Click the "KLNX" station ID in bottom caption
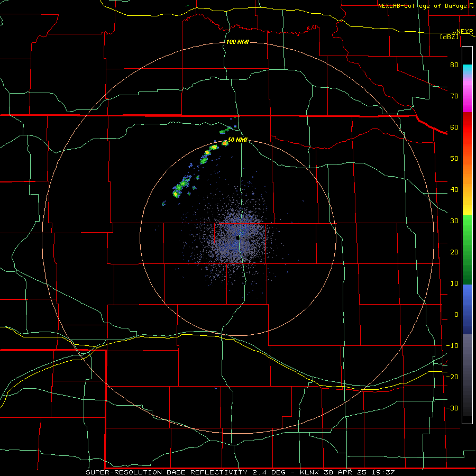The width and height of the screenshot is (476, 476). [312, 472]
